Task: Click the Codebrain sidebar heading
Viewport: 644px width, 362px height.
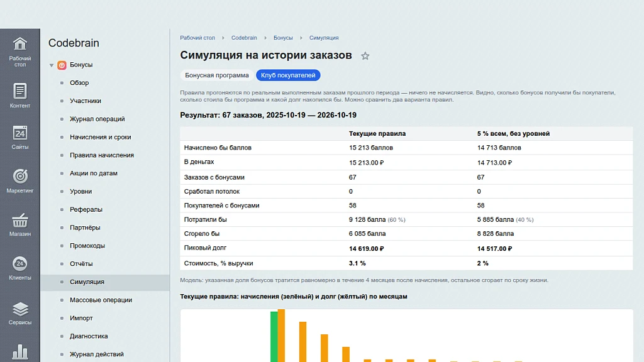Action: pyautogui.click(x=74, y=43)
